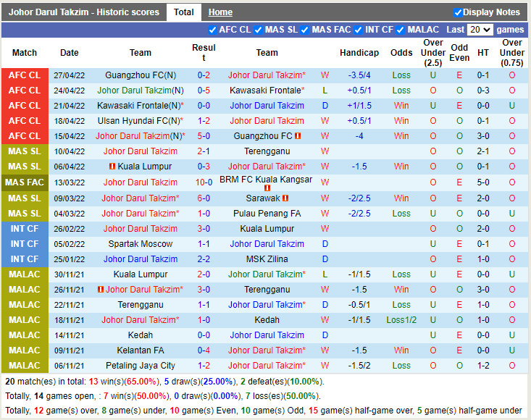
Task: Uncheck the AFC CL league filter
Action: point(212,30)
